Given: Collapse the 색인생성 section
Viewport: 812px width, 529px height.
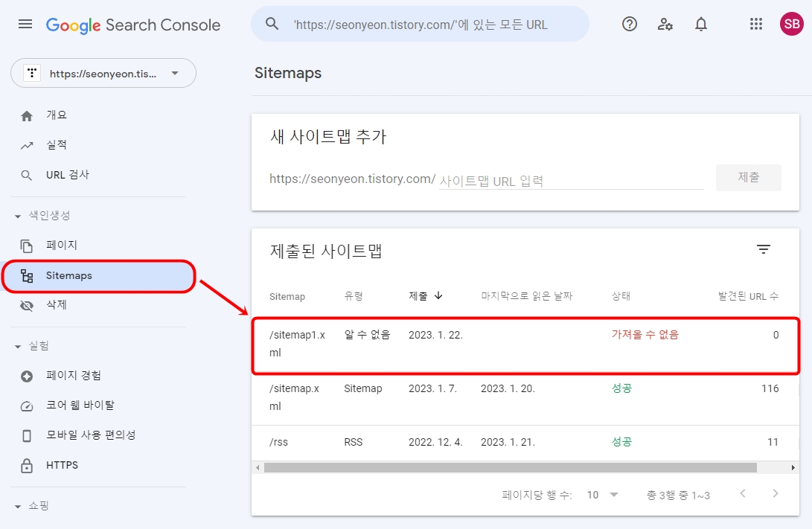Looking at the screenshot, I should point(17,214).
